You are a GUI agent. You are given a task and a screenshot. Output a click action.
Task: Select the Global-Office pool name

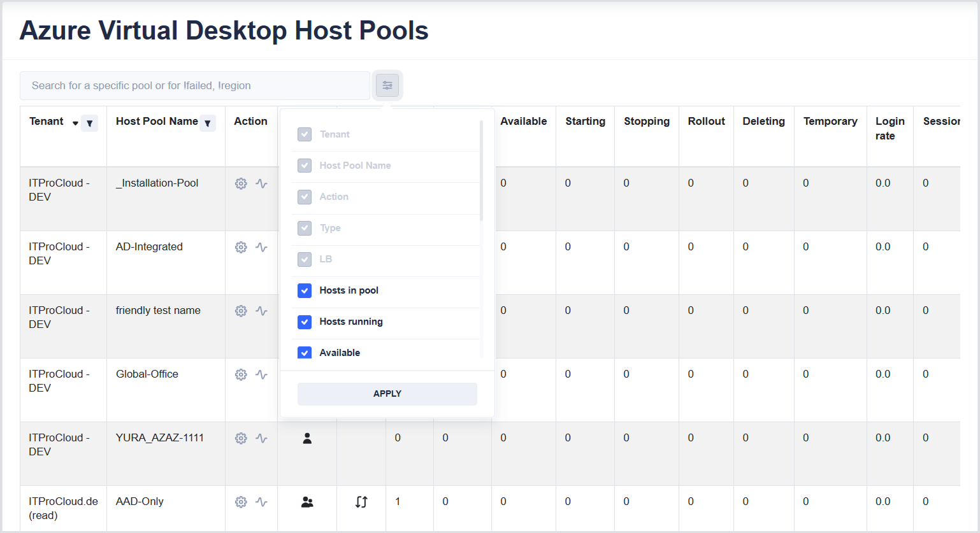point(147,374)
